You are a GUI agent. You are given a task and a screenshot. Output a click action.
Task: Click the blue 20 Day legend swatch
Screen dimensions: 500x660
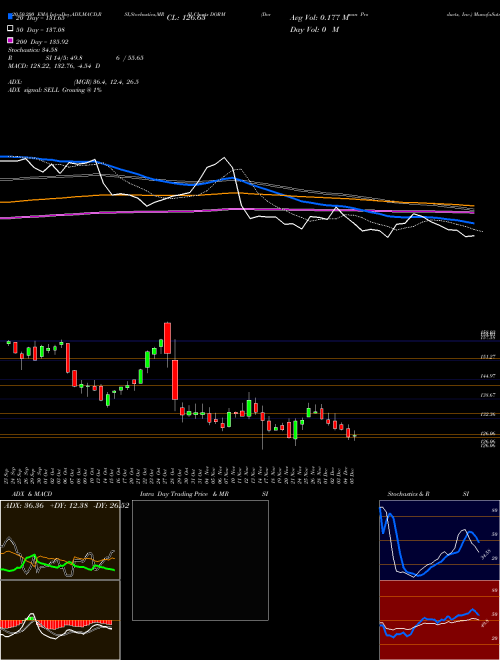pyautogui.click(x=11, y=17)
